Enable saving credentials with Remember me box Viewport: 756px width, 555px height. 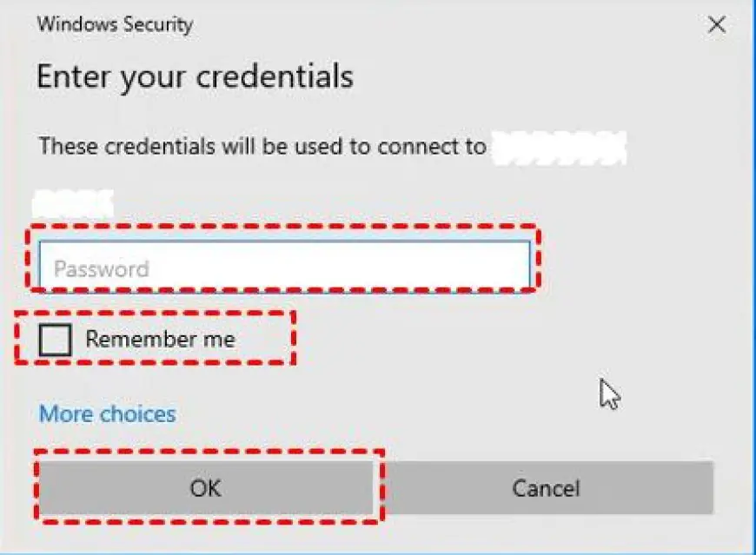coord(55,339)
